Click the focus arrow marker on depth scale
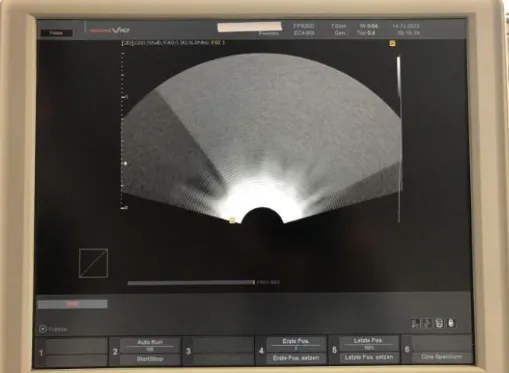 pos(125,163)
